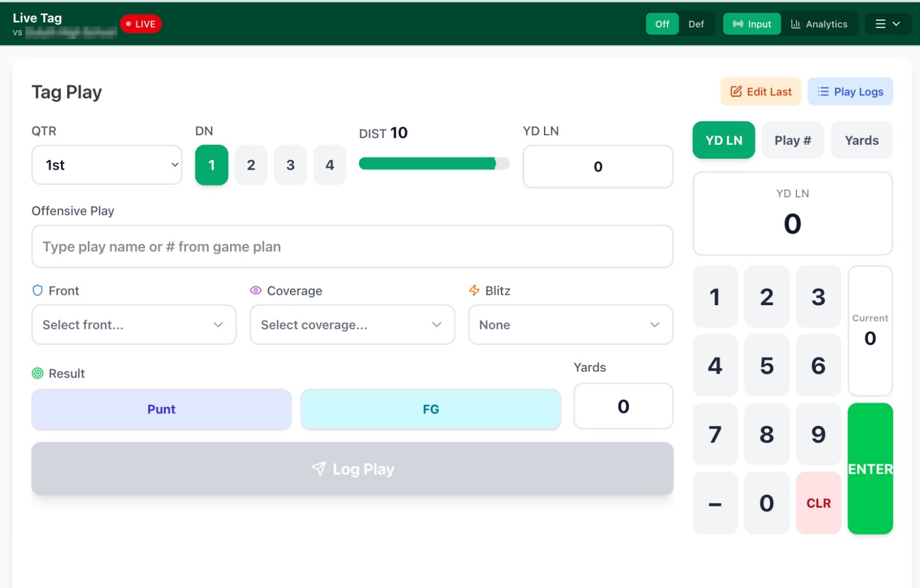
Task: Toggle Off mode in the header
Action: tap(662, 24)
